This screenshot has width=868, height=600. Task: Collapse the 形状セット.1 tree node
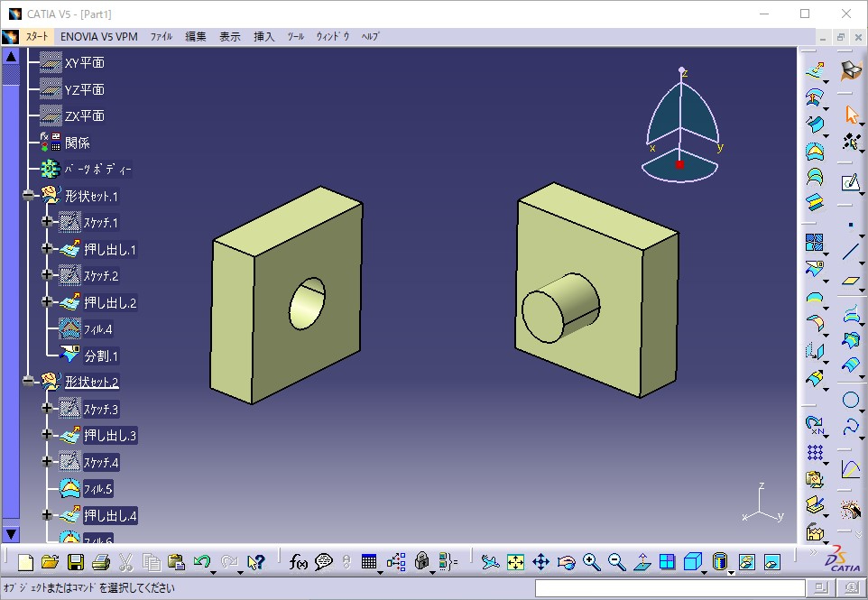pos(29,196)
